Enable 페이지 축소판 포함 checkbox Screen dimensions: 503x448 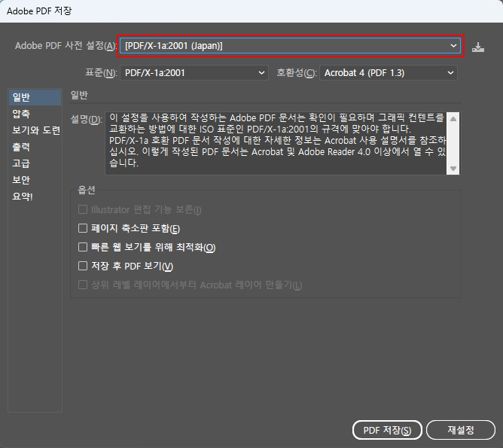84,229
